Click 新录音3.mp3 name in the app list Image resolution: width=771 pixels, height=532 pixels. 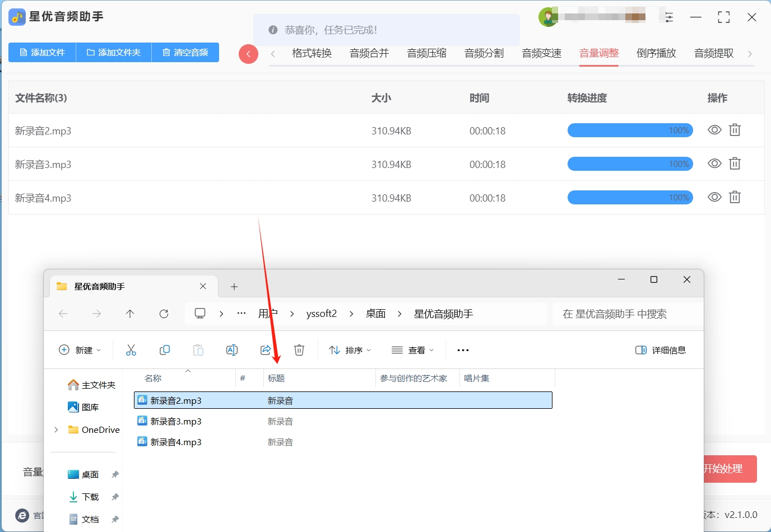(x=43, y=165)
